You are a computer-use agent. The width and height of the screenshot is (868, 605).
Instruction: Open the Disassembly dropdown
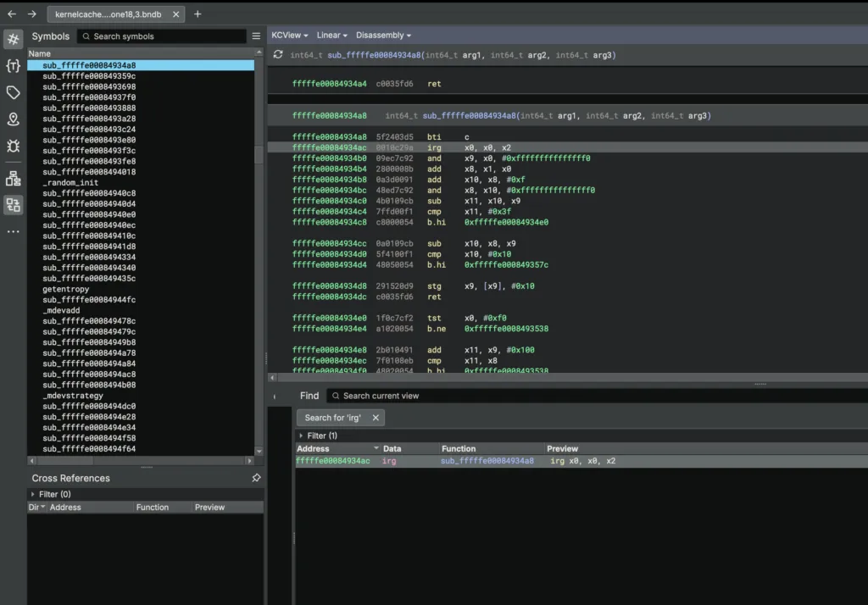click(383, 35)
